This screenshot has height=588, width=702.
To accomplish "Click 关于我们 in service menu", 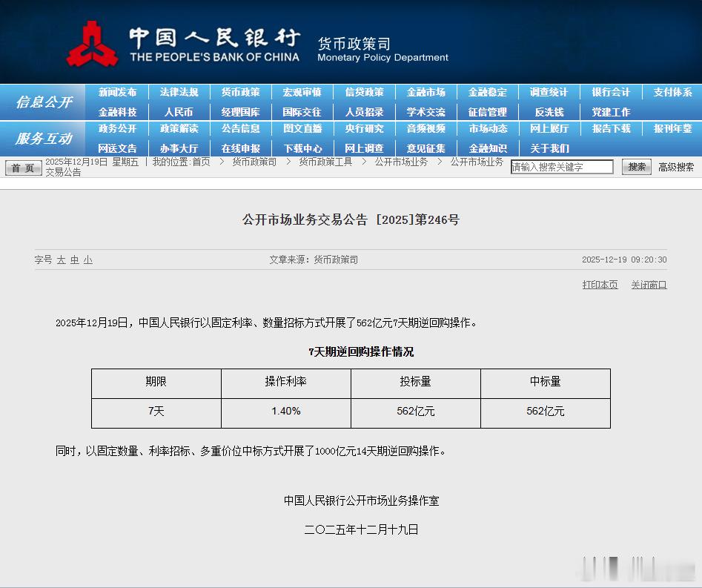I will 549,148.
